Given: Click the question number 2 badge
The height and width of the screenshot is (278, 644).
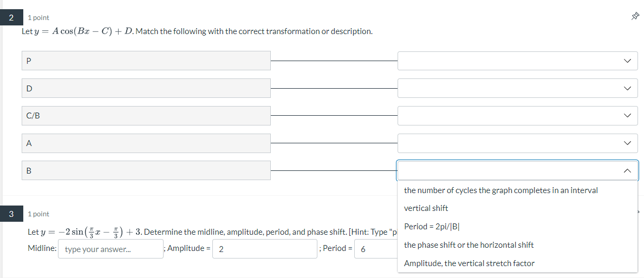Looking at the screenshot, I should pos(11,18).
